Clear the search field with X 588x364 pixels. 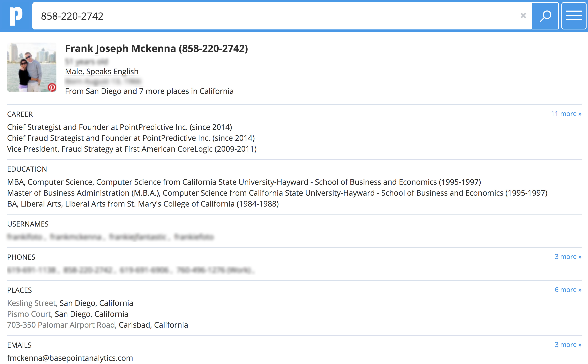click(x=523, y=16)
